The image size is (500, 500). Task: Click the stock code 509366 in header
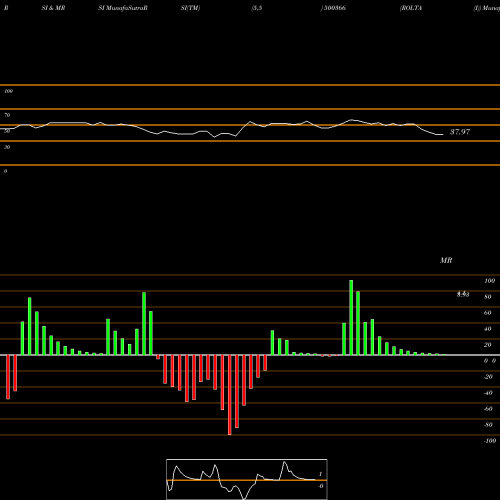tap(334, 8)
